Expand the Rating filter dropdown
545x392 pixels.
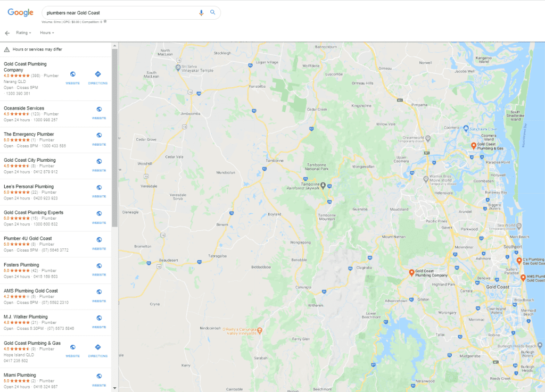(23, 33)
